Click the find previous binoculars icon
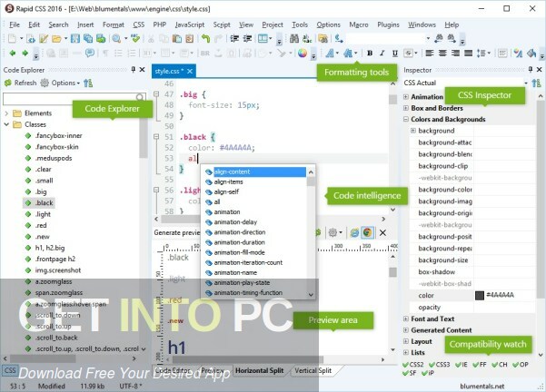This screenshot has height=392, width=546. point(439,38)
